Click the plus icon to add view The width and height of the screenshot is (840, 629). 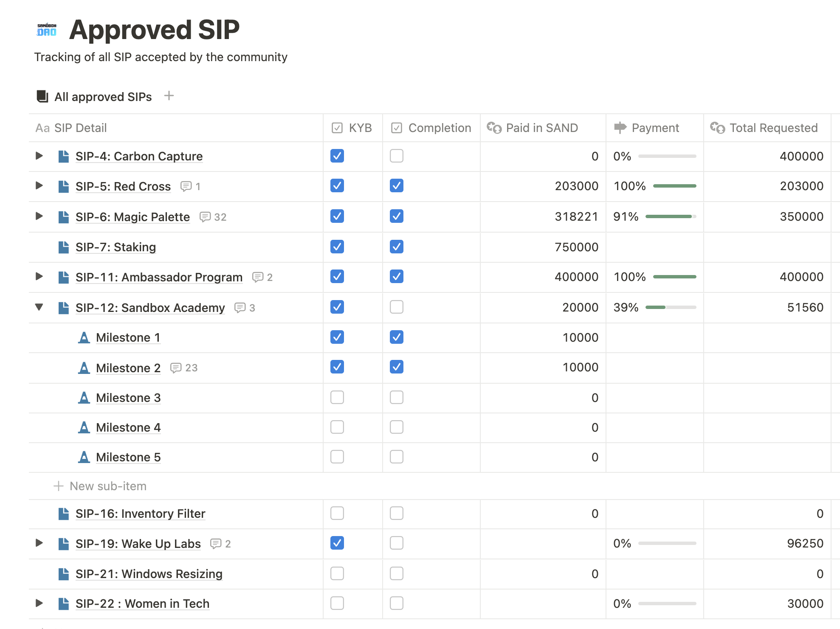169,96
